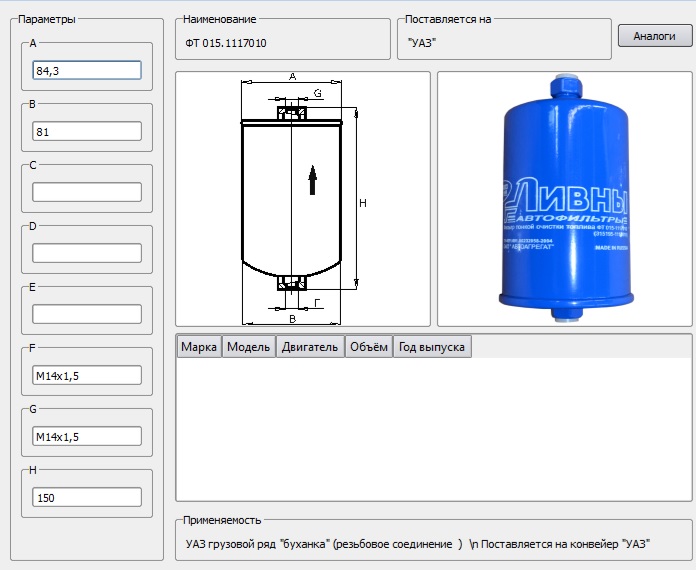696x570 pixels.
Task: Select the parameter B field with value 81
Action: pyautogui.click(x=86, y=132)
